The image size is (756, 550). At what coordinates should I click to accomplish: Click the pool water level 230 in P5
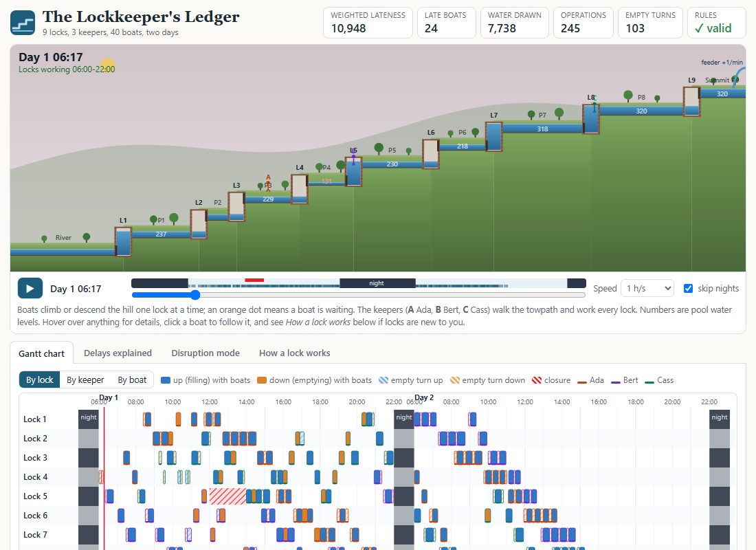coord(392,164)
